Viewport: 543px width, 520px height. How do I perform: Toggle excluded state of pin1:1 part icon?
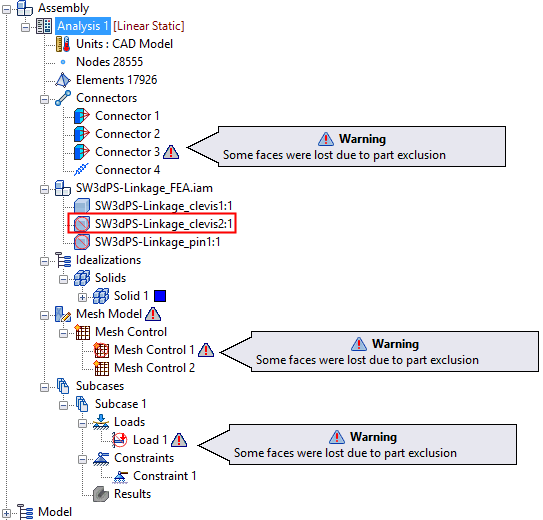(x=82, y=242)
